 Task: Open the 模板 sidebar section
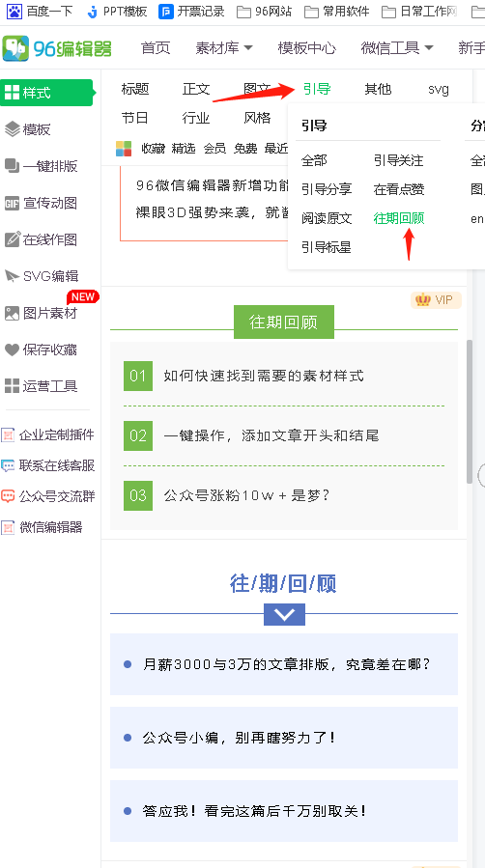point(28,129)
